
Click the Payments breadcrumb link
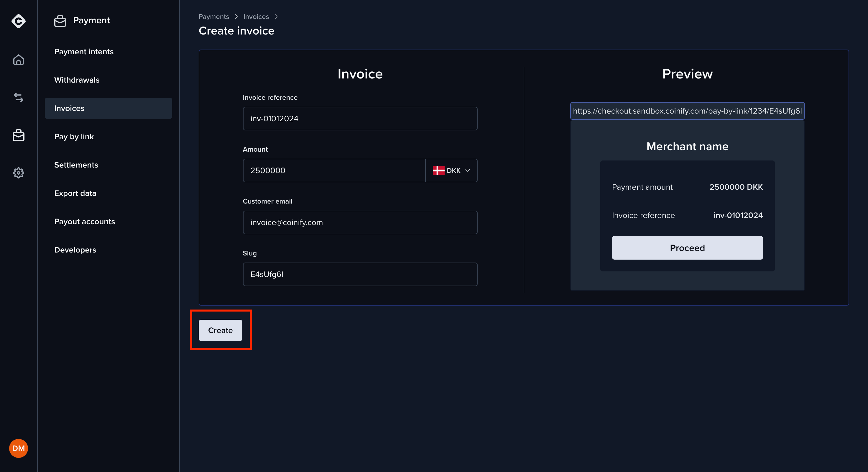click(214, 17)
